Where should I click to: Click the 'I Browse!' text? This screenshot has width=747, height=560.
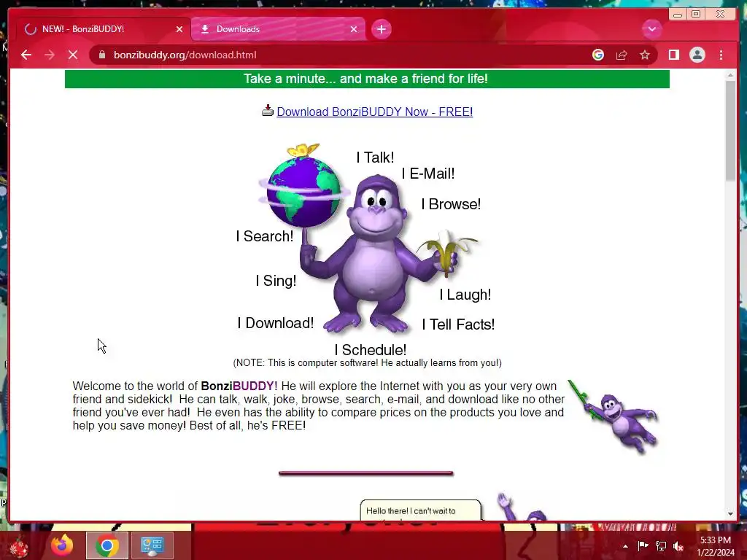(451, 204)
